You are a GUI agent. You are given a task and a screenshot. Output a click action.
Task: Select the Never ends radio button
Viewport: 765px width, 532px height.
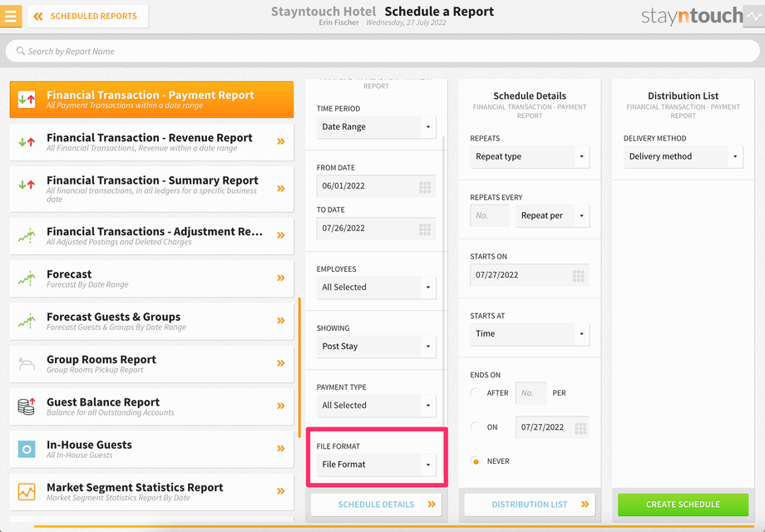476,461
